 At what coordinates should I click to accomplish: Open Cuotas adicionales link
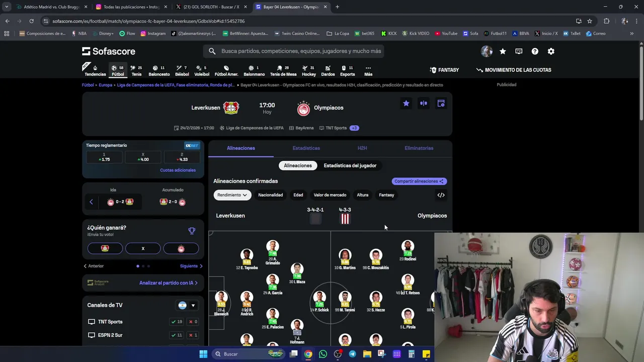[178, 170]
